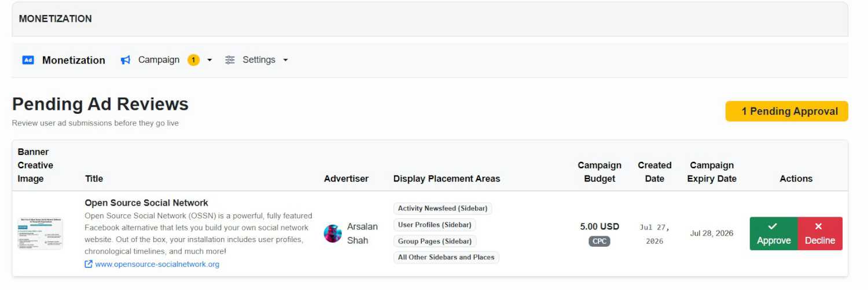Click the banner creative image thumbnail
868x290 pixels.
[40, 233]
